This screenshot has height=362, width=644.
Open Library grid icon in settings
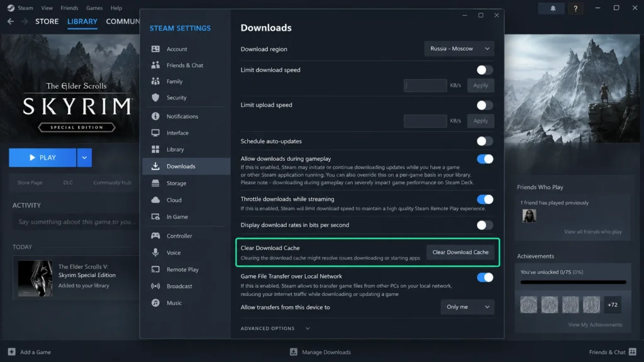[155, 150]
